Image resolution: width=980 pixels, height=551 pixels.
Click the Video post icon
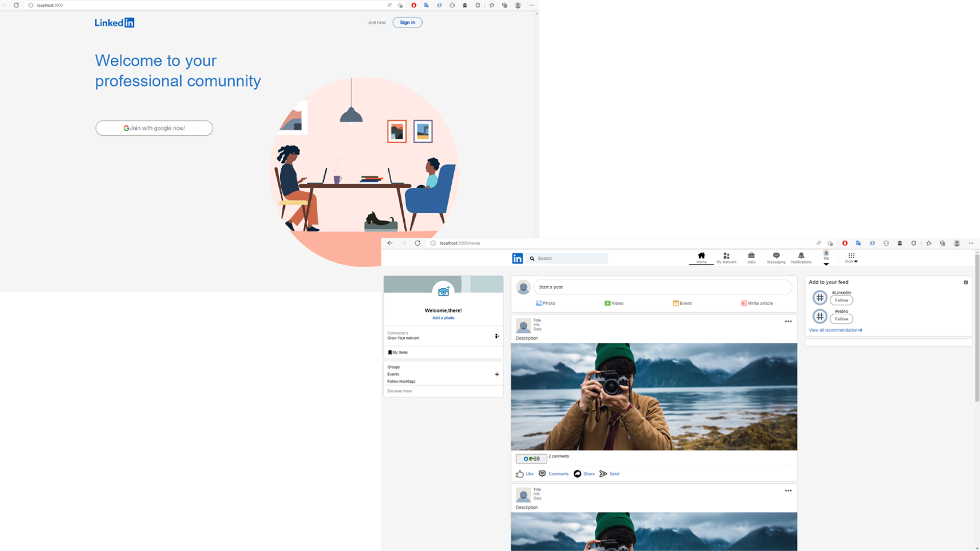pyautogui.click(x=607, y=303)
